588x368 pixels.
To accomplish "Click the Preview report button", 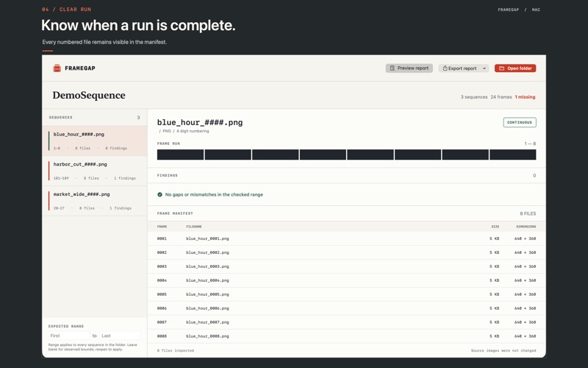I will tap(409, 68).
